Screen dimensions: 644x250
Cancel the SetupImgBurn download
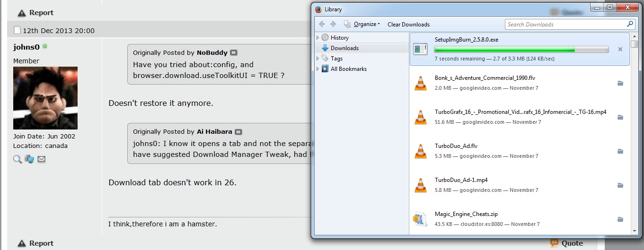coord(620,49)
